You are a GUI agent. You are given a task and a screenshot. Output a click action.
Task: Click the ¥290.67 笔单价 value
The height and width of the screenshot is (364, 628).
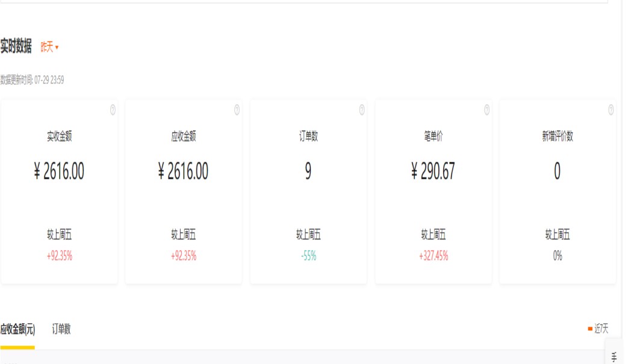tap(433, 171)
